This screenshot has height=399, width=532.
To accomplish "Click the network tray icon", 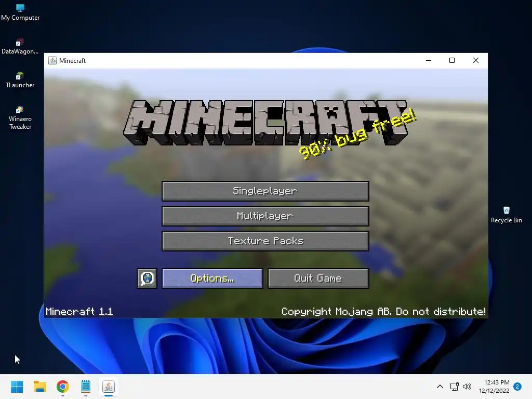I will coord(454,387).
